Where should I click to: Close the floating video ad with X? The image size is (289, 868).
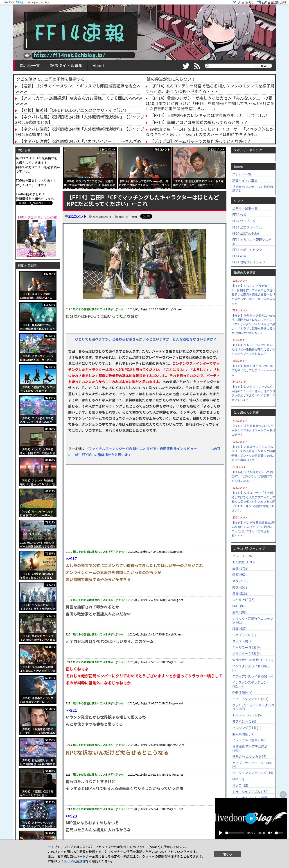point(283,794)
